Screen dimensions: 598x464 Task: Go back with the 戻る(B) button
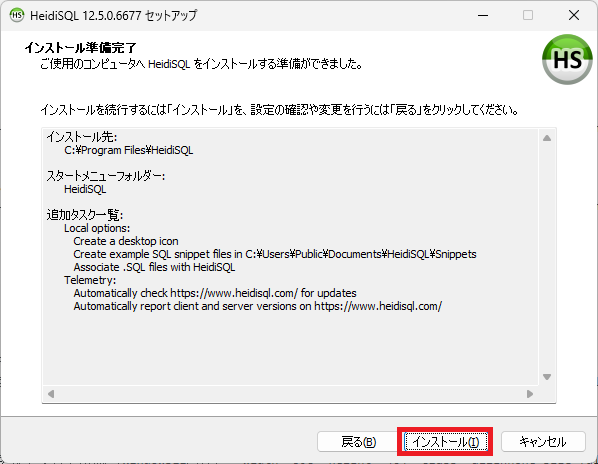[358, 442]
